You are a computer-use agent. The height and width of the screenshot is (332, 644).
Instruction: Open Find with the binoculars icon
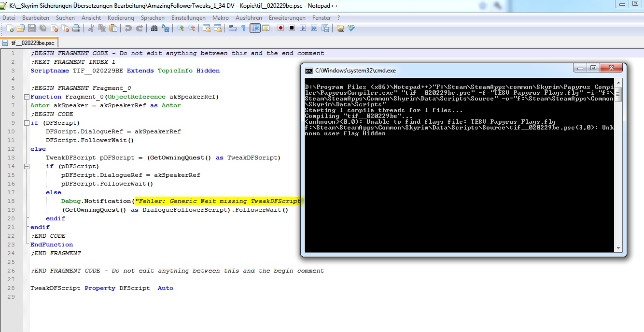(x=154, y=28)
